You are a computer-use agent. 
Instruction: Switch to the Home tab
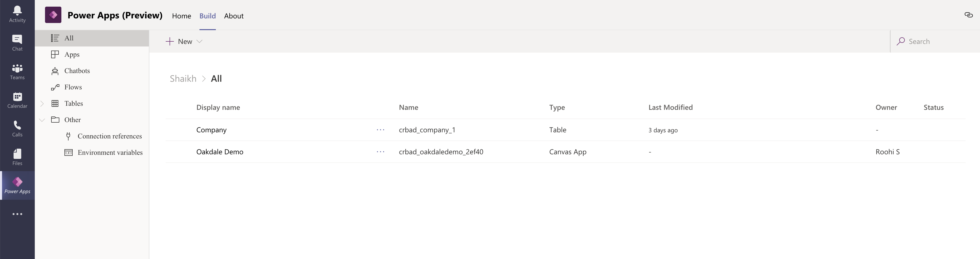pyautogui.click(x=182, y=16)
